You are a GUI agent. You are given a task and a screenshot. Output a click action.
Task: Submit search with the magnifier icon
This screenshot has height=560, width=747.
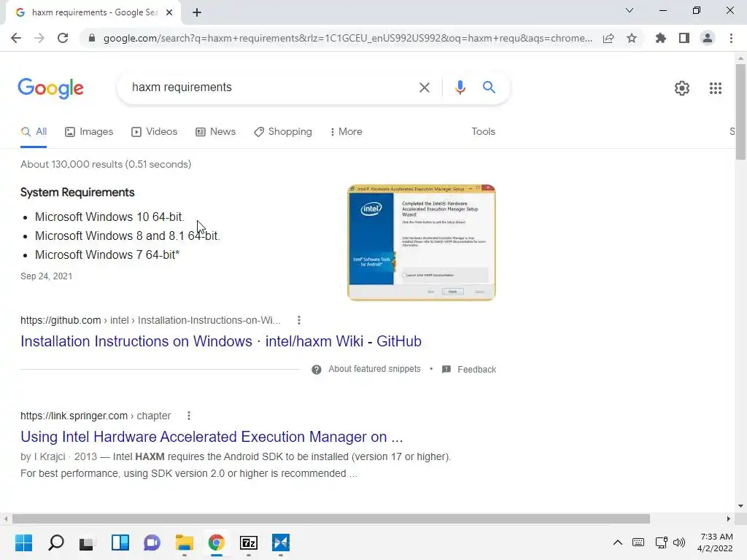[489, 87]
